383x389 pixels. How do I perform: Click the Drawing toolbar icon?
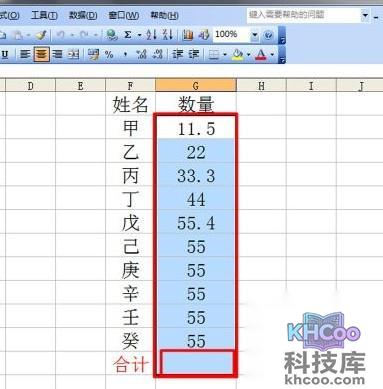[204, 35]
